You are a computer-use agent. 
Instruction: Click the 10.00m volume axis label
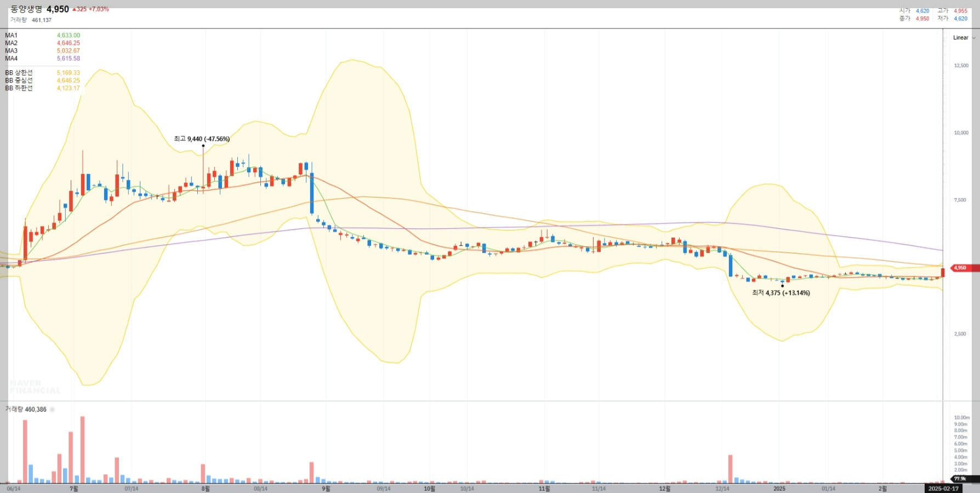point(962,418)
